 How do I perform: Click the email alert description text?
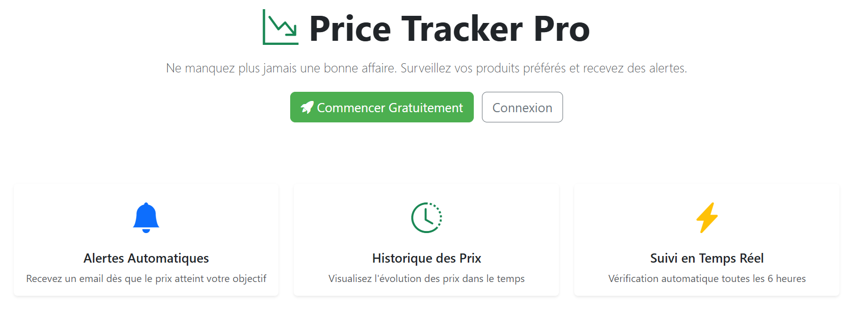click(x=146, y=278)
